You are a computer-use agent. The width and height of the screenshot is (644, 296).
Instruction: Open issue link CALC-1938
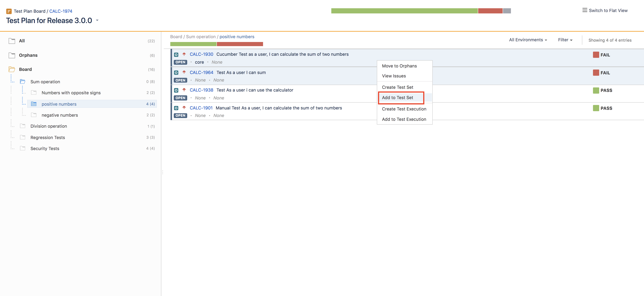point(201,90)
